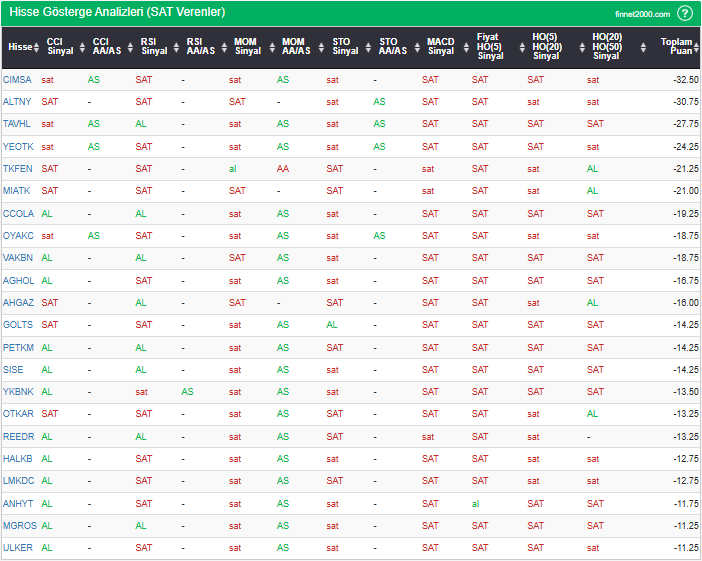
Task: Open AGHOL stock link
Action: tap(18, 280)
